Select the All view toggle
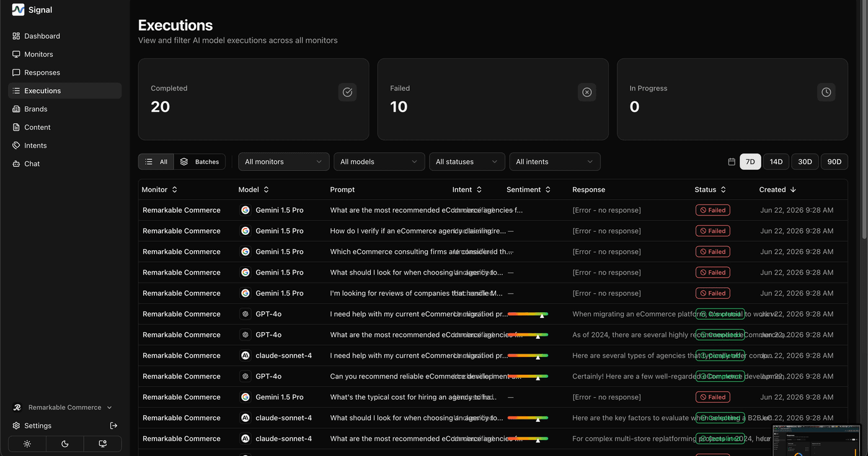The width and height of the screenshot is (868, 456). 156,162
